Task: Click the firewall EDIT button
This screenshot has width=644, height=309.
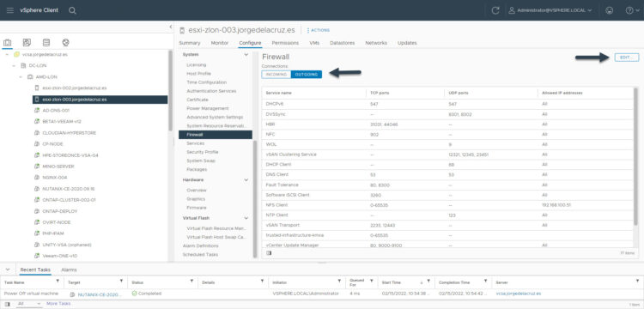Action: (x=627, y=58)
